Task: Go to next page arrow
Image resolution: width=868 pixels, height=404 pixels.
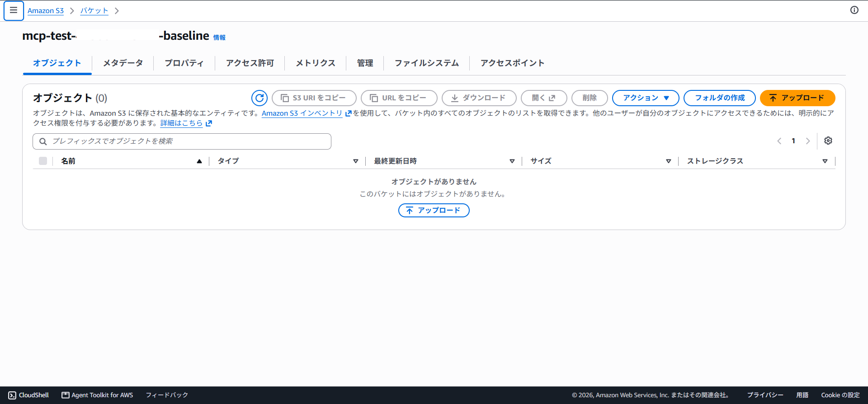Action: 808,141
